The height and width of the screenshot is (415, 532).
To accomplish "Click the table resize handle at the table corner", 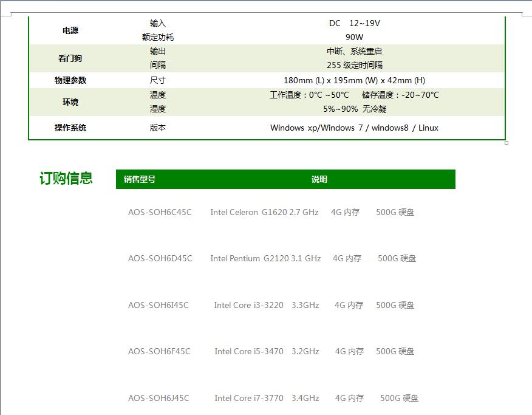I will pyautogui.click(x=506, y=143).
